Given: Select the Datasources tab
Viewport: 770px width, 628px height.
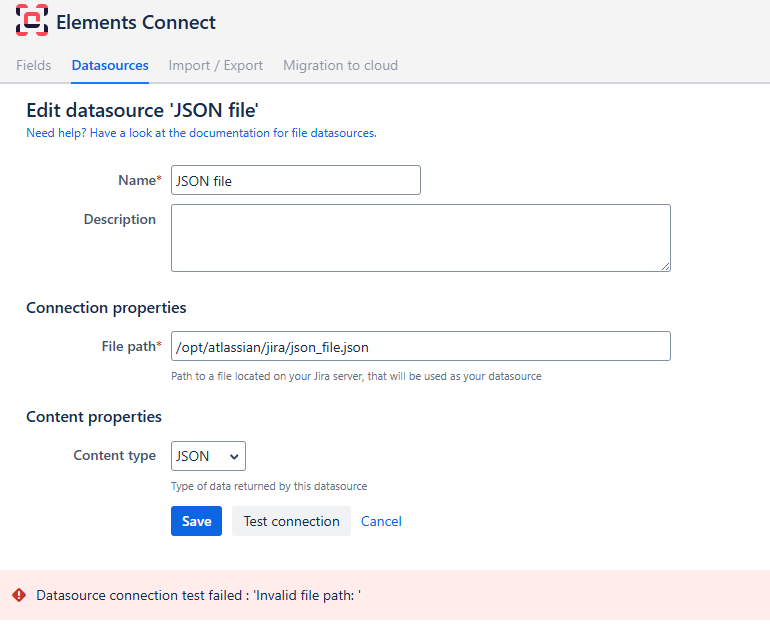Looking at the screenshot, I should [110, 65].
